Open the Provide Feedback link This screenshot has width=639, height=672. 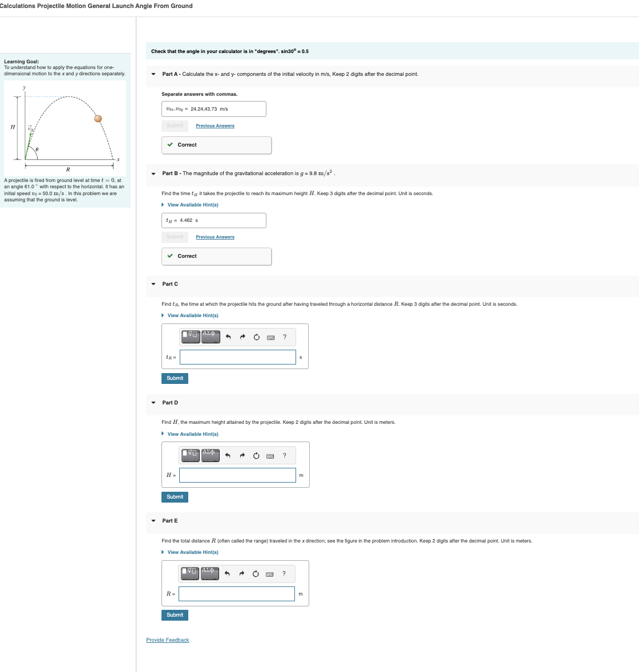point(168,639)
